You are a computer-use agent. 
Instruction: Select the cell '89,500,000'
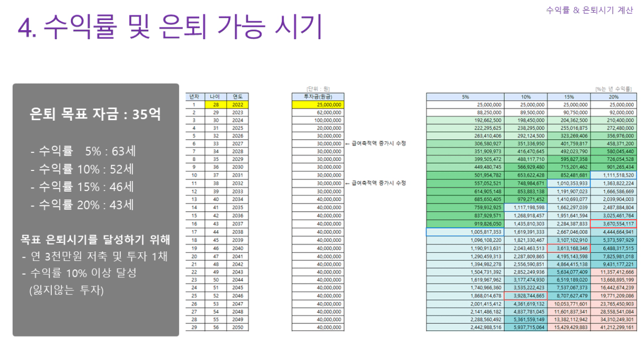[x=525, y=113]
